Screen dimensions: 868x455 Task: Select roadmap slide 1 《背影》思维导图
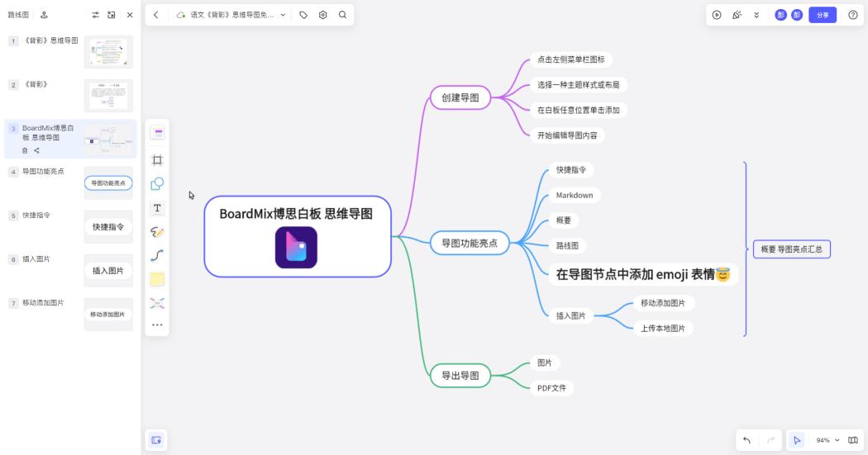70,52
